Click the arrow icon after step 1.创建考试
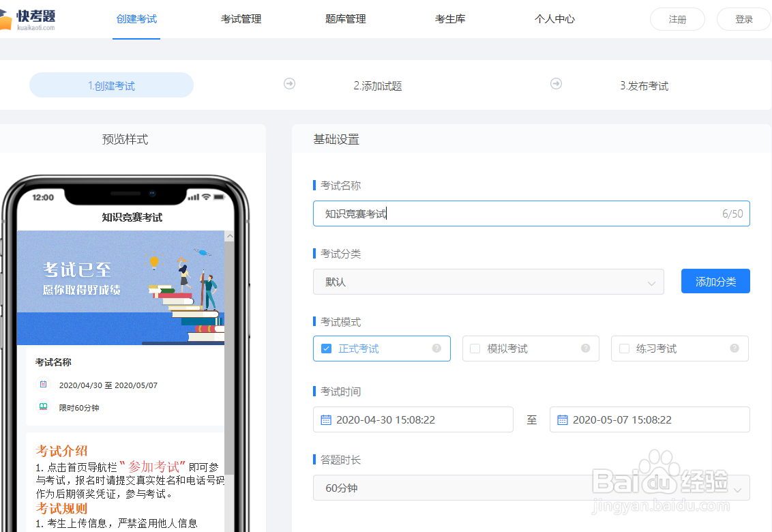Screen dimensions: 772x532 (289, 84)
